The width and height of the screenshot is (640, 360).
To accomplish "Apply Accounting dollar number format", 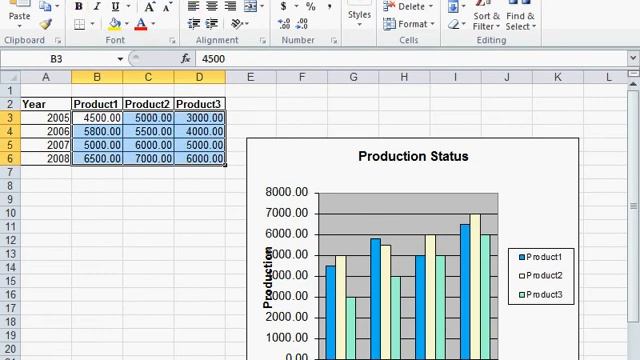I will pos(284,6).
